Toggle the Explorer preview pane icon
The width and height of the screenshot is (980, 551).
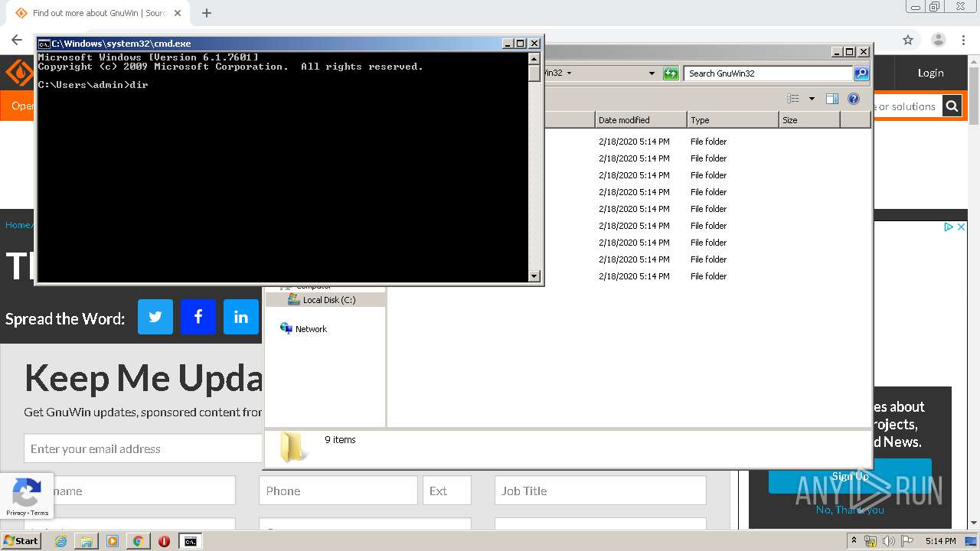pyautogui.click(x=832, y=99)
